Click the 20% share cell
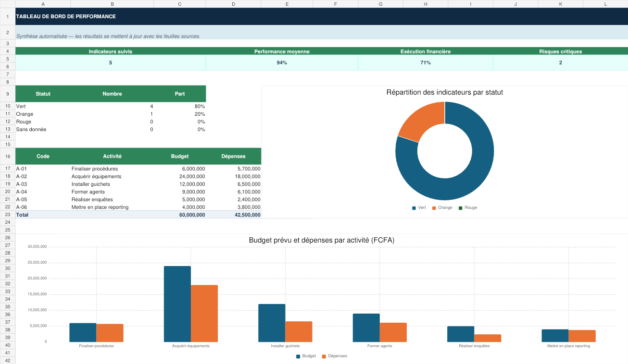 pyautogui.click(x=180, y=114)
